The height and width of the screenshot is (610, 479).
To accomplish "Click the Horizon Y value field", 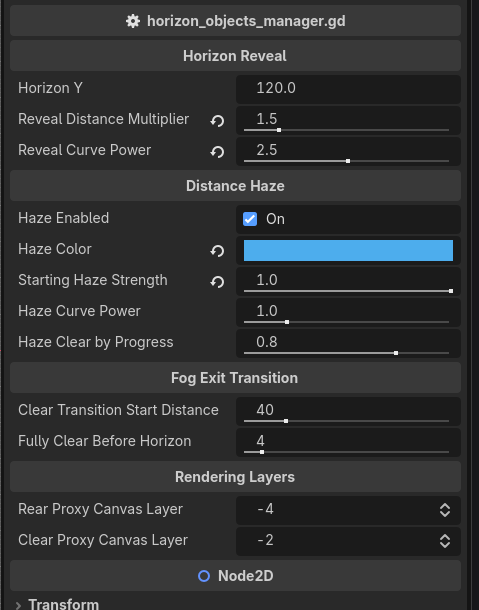I will (348, 89).
